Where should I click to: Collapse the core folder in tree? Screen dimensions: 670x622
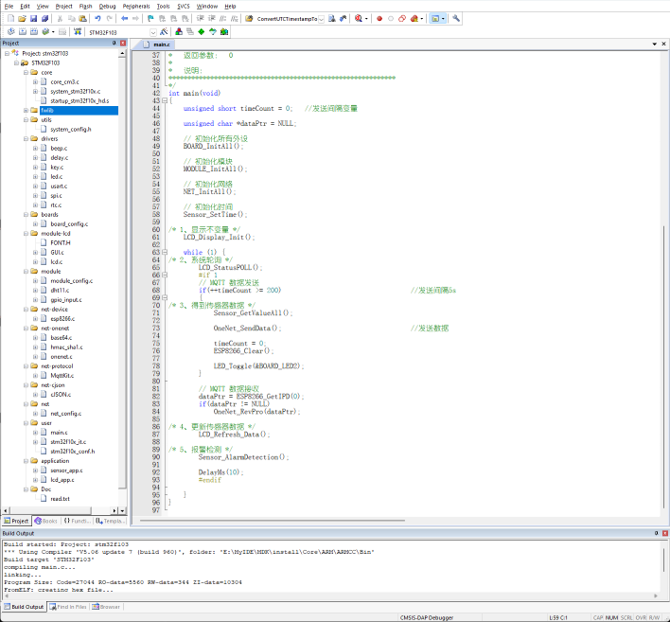point(26,72)
